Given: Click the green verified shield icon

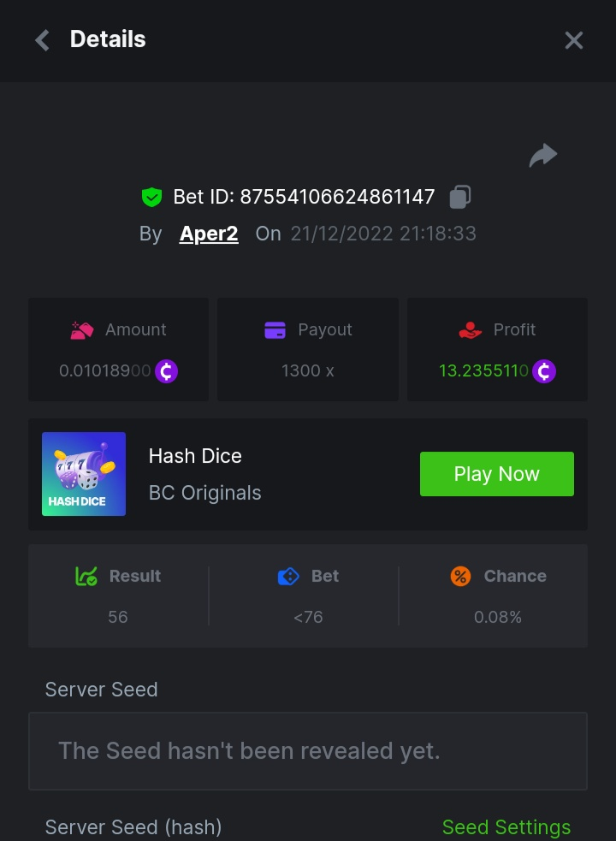Looking at the screenshot, I should click(x=151, y=198).
